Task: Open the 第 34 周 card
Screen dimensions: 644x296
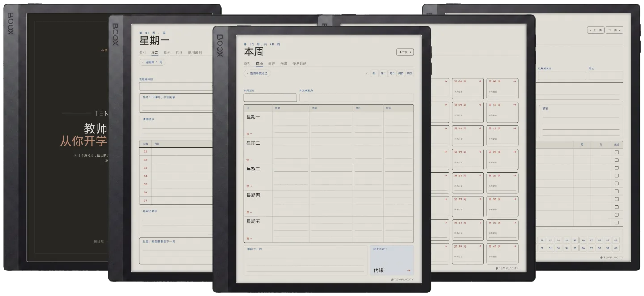Action: (468, 230)
